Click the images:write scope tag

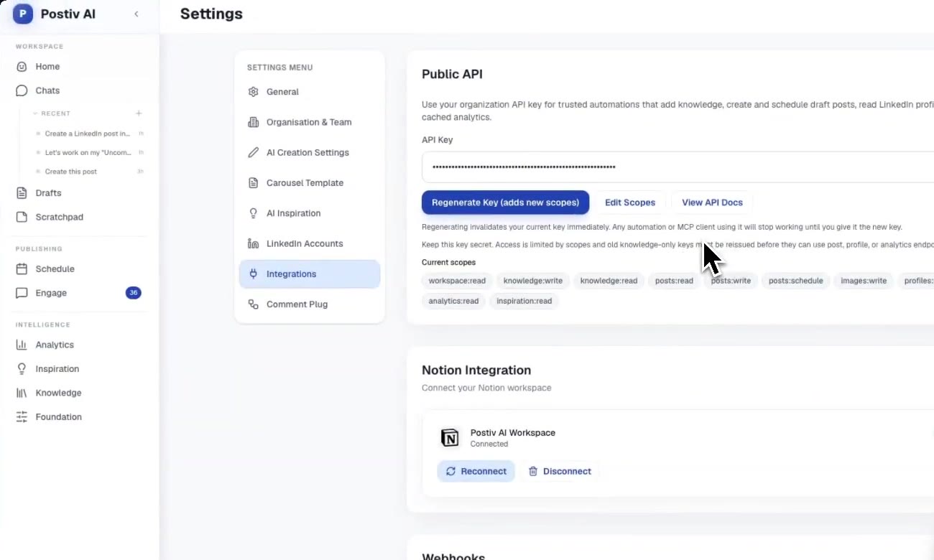[864, 281]
